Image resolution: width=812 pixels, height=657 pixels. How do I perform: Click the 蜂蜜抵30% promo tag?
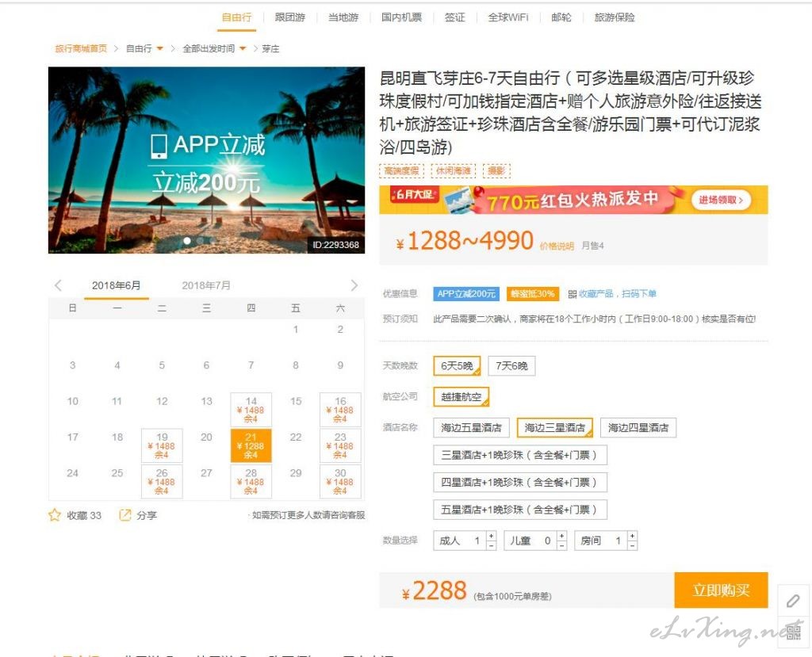coord(533,294)
